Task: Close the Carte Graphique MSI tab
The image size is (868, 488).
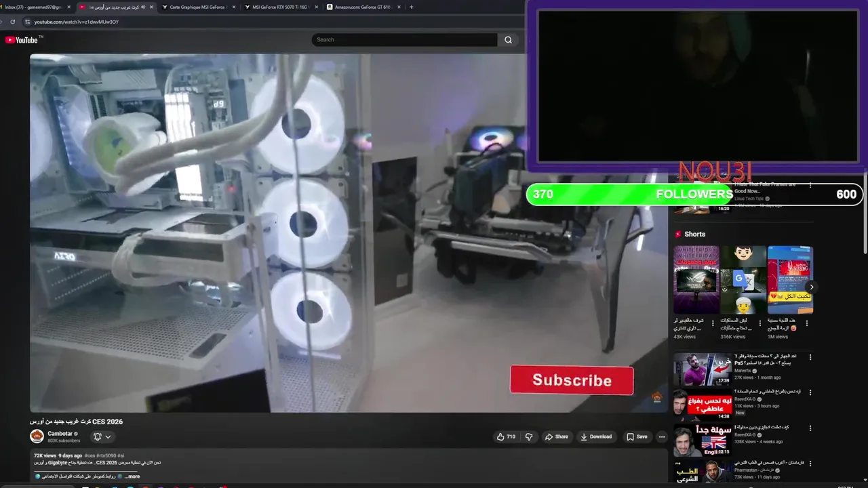Action: (234, 7)
